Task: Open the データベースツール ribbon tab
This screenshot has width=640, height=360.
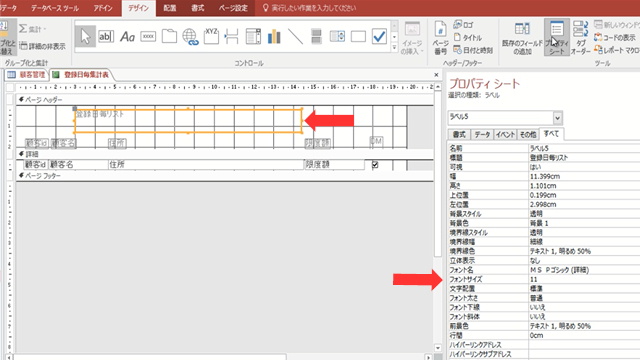Action: click(55, 8)
